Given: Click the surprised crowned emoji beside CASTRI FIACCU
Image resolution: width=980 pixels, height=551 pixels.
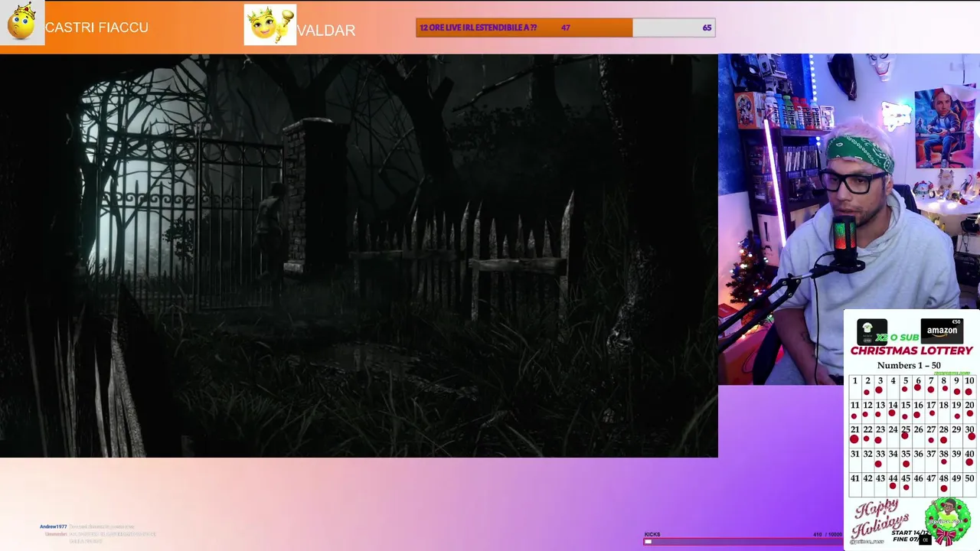Looking at the screenshot, I should tap(21, 22).
